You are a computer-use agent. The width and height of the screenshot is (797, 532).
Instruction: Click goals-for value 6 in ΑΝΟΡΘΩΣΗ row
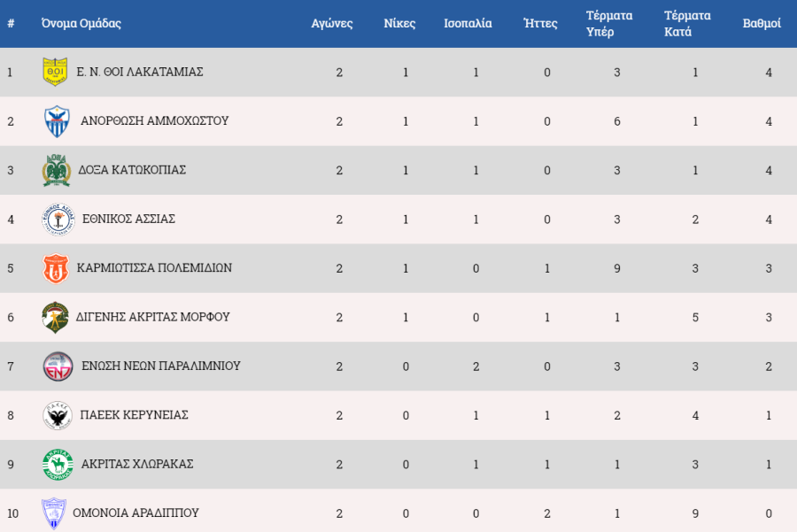point(617,121)
